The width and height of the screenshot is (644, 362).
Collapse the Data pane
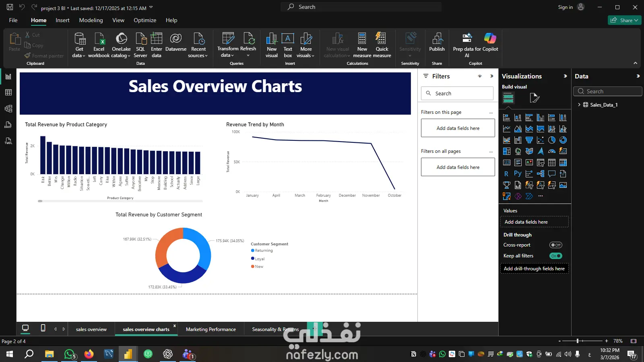[x=638, y=76]
